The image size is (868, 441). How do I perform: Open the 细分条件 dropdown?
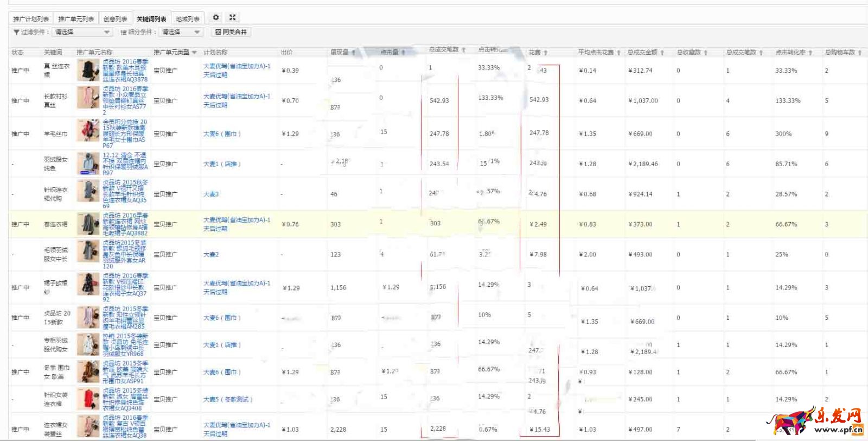point(181,32)
